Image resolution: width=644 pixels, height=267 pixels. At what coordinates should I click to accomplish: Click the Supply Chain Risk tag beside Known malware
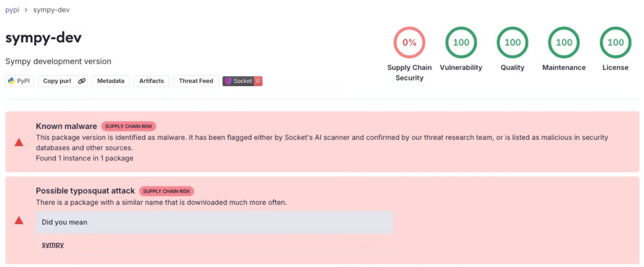point(129,126)
